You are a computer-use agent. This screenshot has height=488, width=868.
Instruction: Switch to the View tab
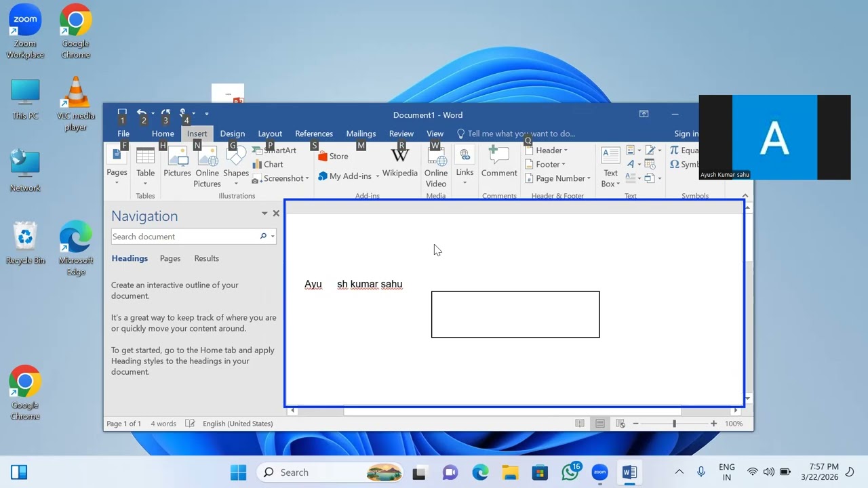[x=435, y=134]
